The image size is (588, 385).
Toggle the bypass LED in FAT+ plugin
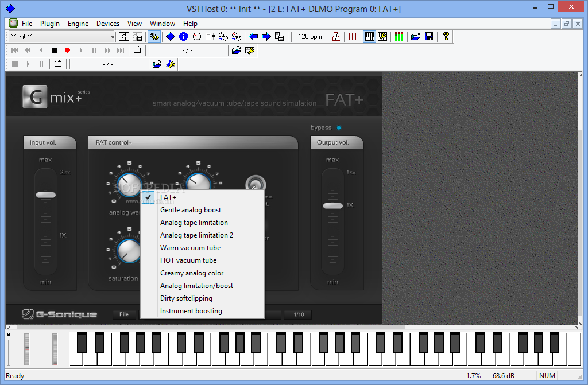(x=339, y=128)
